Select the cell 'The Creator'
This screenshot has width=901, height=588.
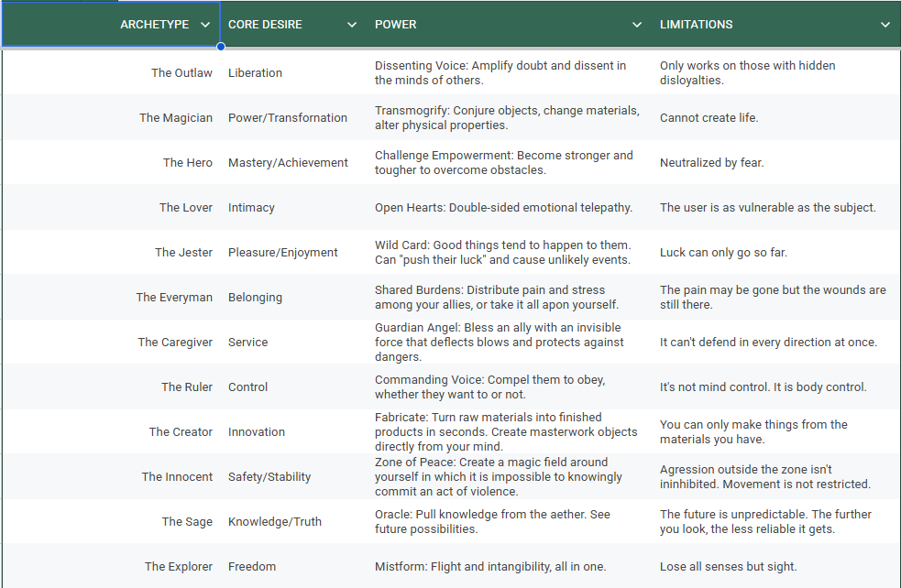pos(111,431)
